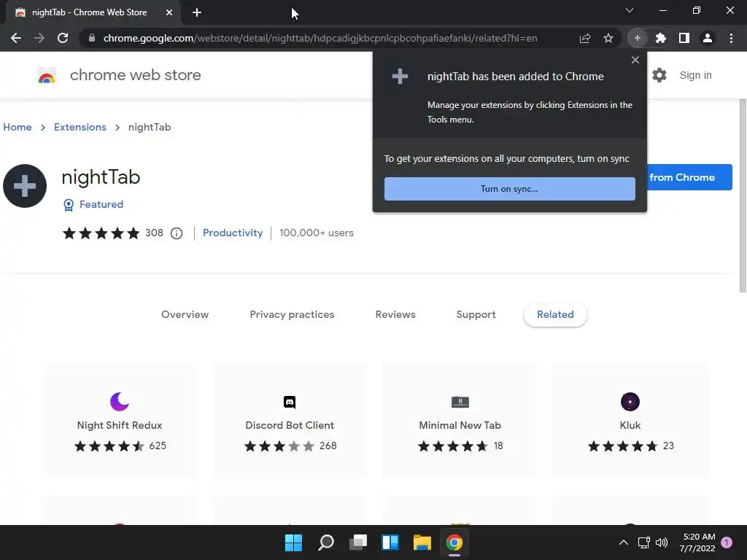
Task: Click Turn on sync button
Action: pyautogui.click(x=510, y=189)
